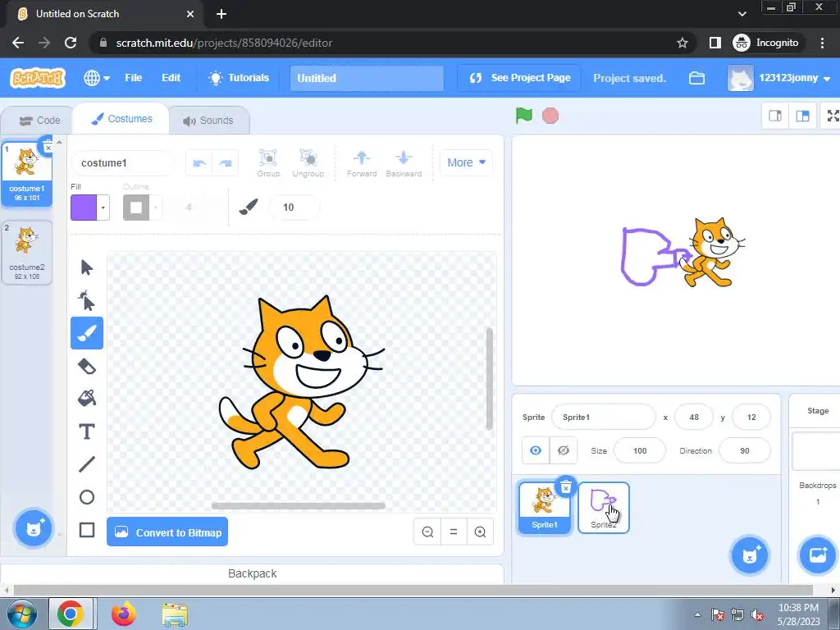This screenshot has width=840, height=630.
Task: Select the Reshape tool
Action: (x=87, y=300)
